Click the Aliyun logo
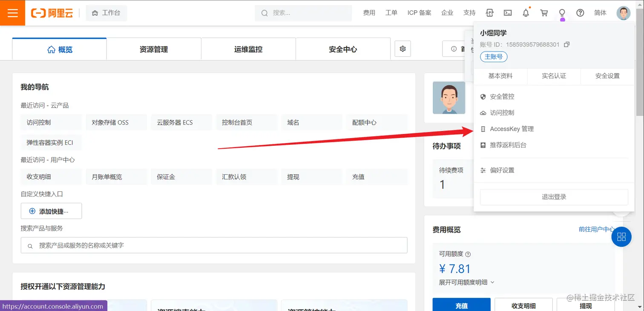The image size is (644, 311). [52, 13]
